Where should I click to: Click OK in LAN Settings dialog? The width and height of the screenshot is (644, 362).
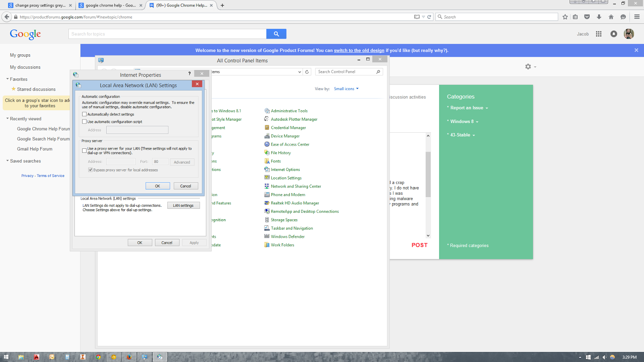tap(157, 186)
